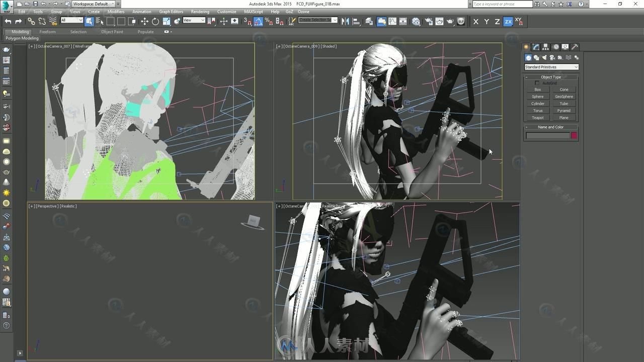Open the Modifiers menu
This screenshot has height=362, width=644.
click(116, 12)
